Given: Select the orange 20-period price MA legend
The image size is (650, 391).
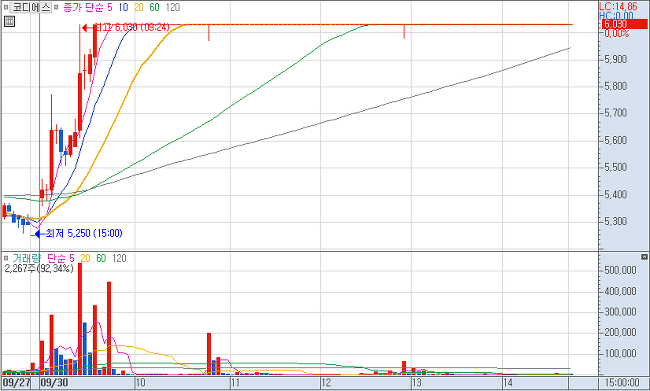Looking at the screenshot, I should coord(138,7).
